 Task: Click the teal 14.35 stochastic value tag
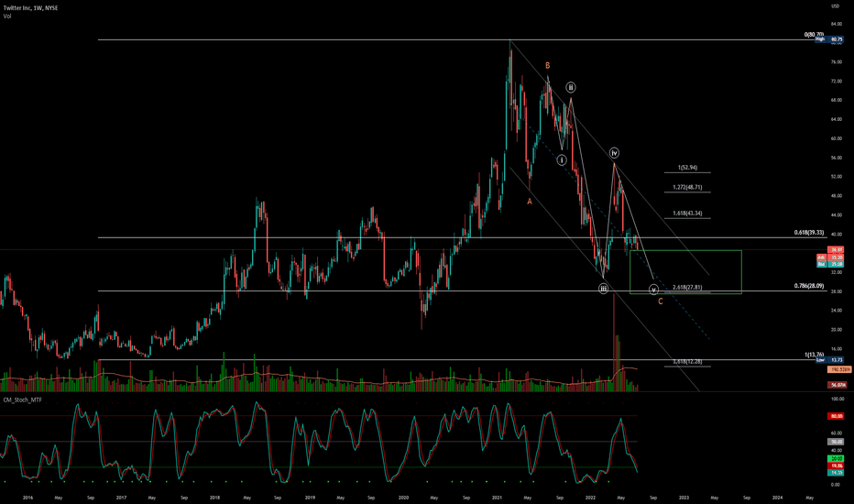click(836, 473)
